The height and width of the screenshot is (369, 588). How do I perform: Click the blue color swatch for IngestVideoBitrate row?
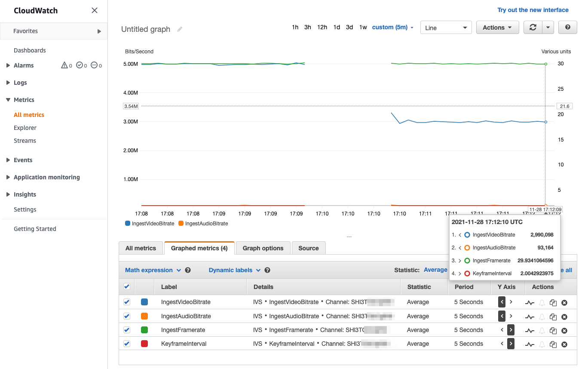click(144, 302)
